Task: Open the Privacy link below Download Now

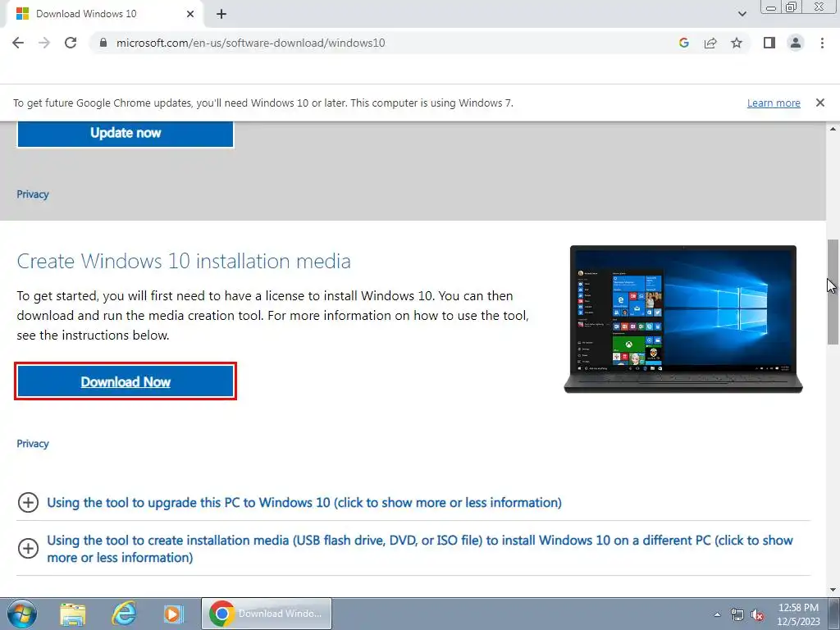Action: [33, 444]
